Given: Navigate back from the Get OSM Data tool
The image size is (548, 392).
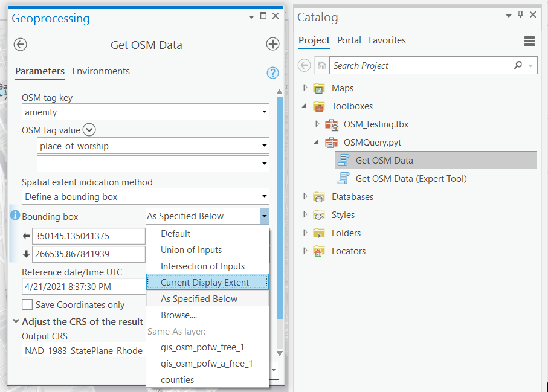Looking at the screenshot, I should tap(20, 45).
